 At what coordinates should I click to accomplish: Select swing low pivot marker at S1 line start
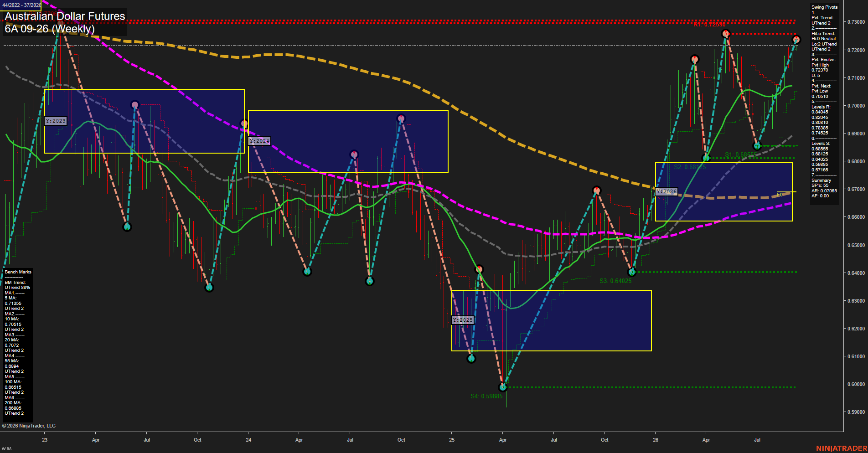coord(757,146)
